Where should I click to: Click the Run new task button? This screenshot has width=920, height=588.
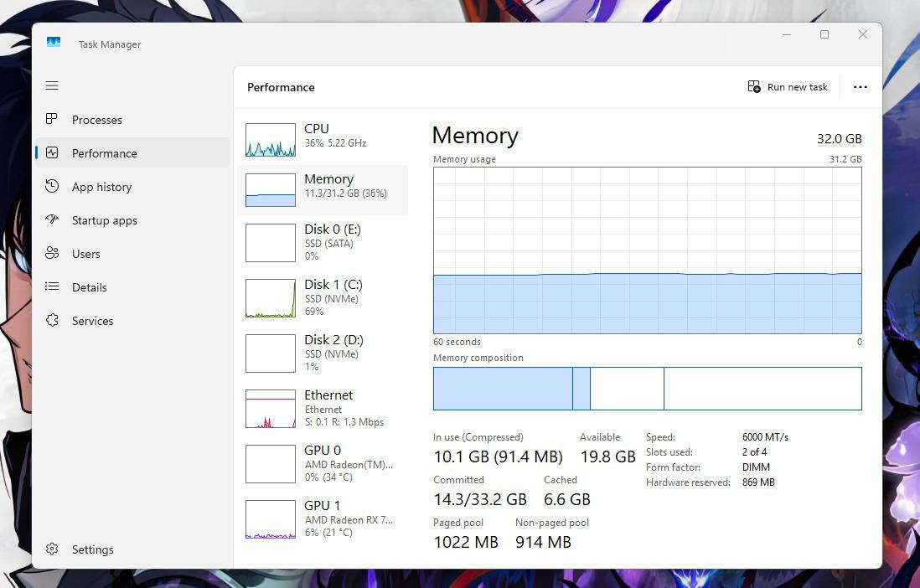[x=788, y=87]
